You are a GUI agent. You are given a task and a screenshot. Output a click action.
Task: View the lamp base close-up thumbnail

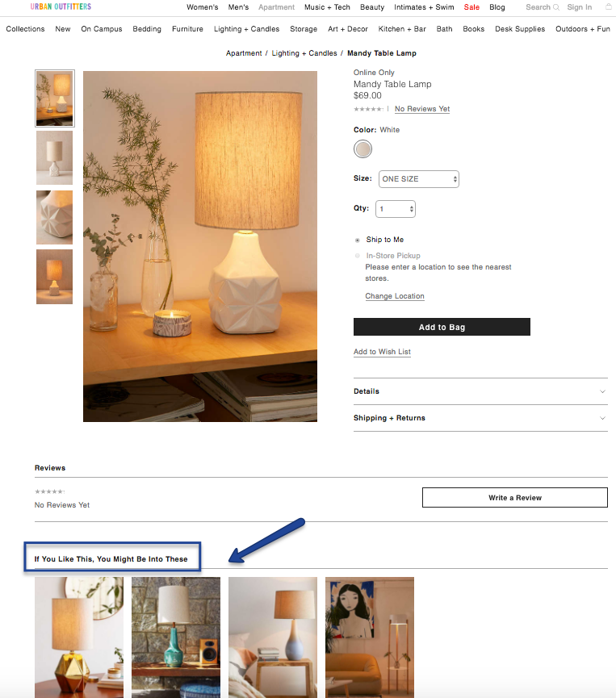(x=54, y=217)
